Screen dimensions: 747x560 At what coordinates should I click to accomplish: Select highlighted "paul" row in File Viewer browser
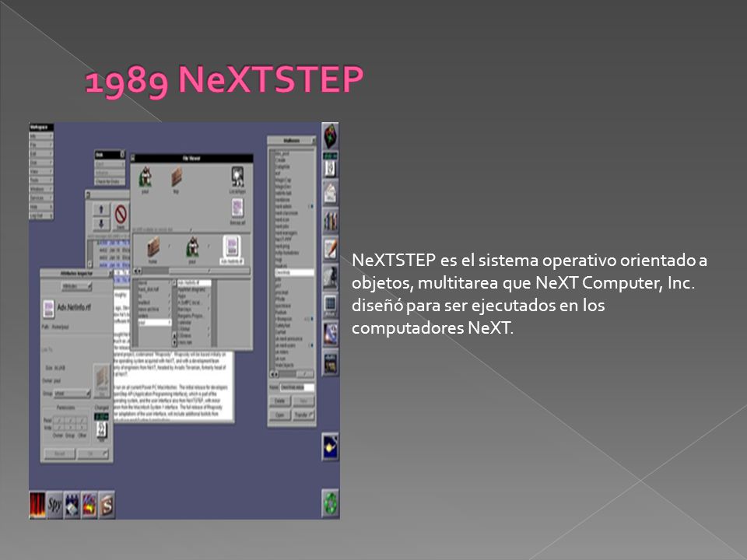click(154, 323)
